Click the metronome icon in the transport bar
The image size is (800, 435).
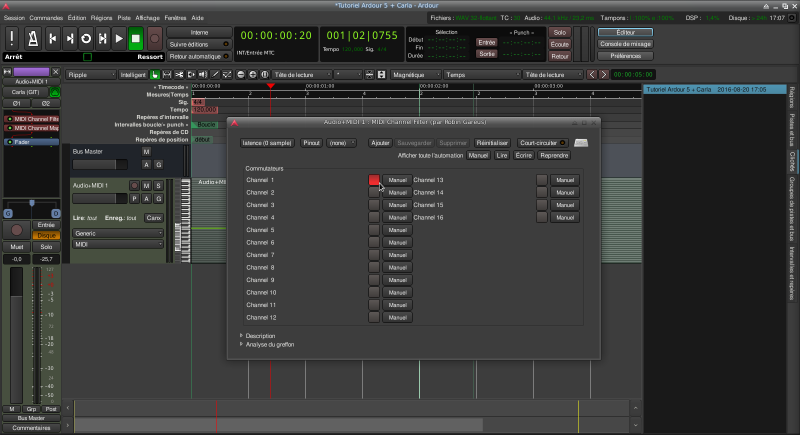(32, 39)
